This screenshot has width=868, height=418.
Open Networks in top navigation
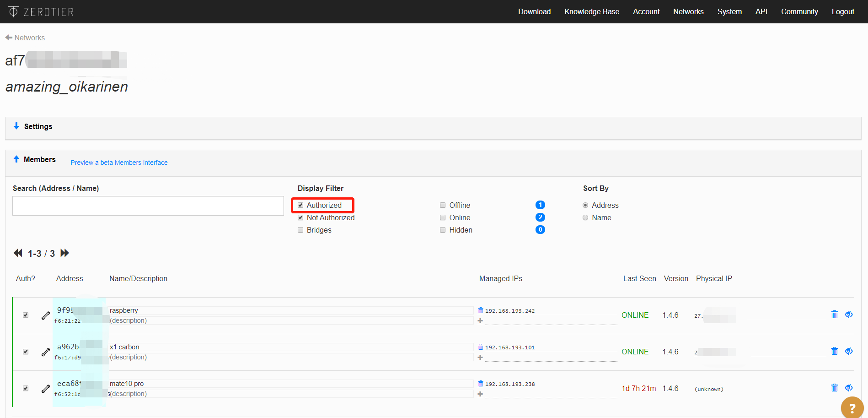[688, 11]
